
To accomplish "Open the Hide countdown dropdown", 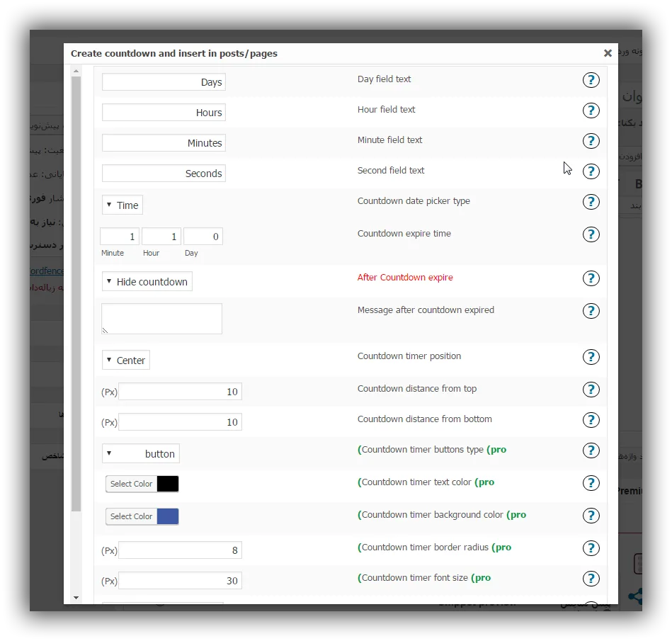I will (x=147, y=281).
